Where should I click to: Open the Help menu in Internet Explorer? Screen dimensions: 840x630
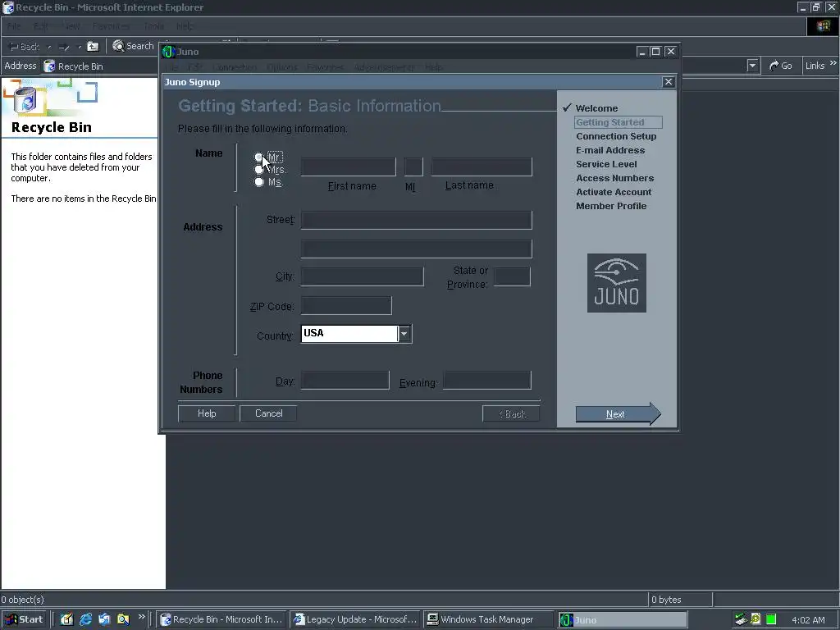(185, 26)
